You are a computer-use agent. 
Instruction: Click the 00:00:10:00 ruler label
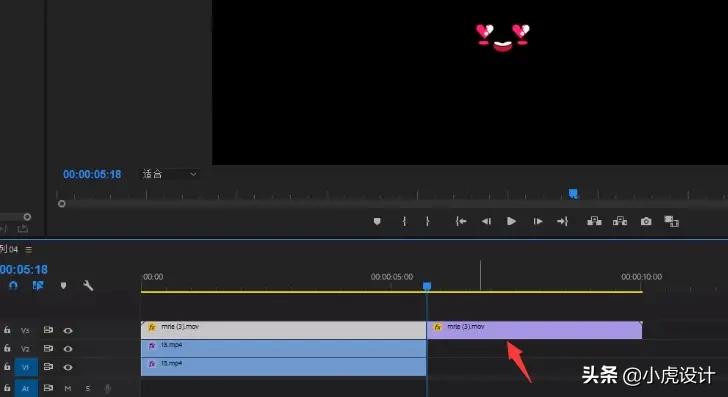(642, 277)
